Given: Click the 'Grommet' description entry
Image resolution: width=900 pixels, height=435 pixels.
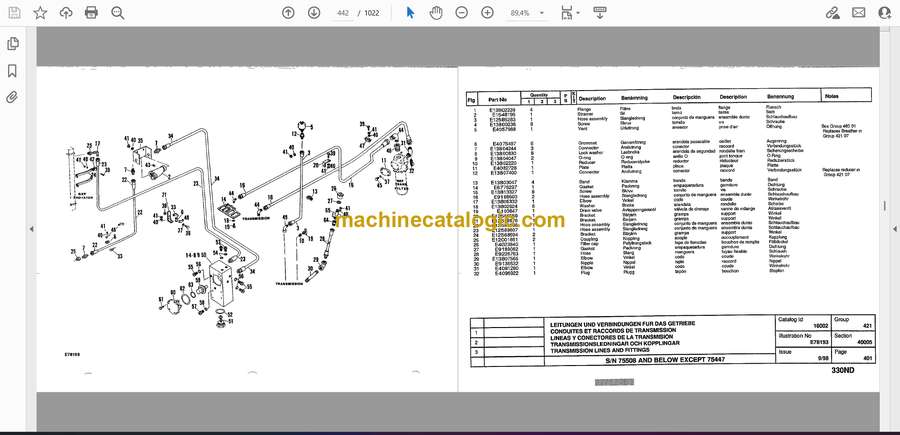Looking at the screenshot, I should (x=588, y=142).
